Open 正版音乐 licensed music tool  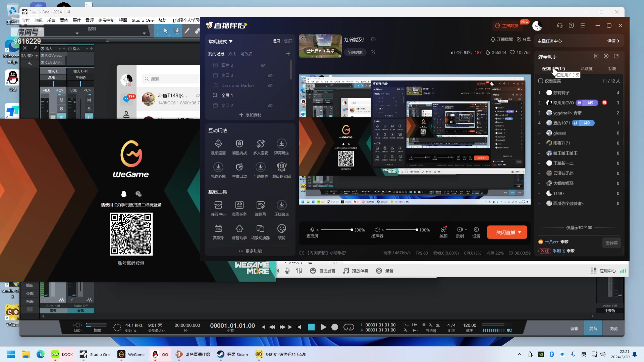tap(282, 208)
